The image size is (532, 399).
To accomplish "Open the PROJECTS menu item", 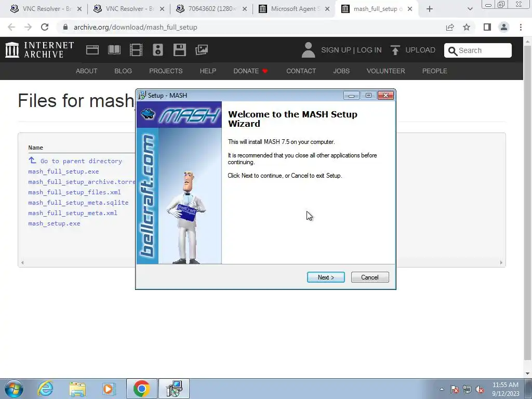I will click(166, 71).
